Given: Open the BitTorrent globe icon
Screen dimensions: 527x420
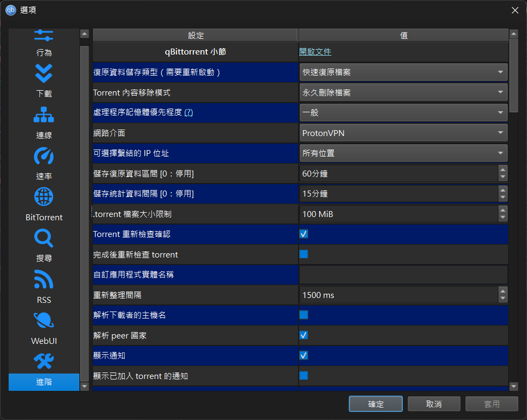Looking at the screenshot, I should click(x=44, y=197).
